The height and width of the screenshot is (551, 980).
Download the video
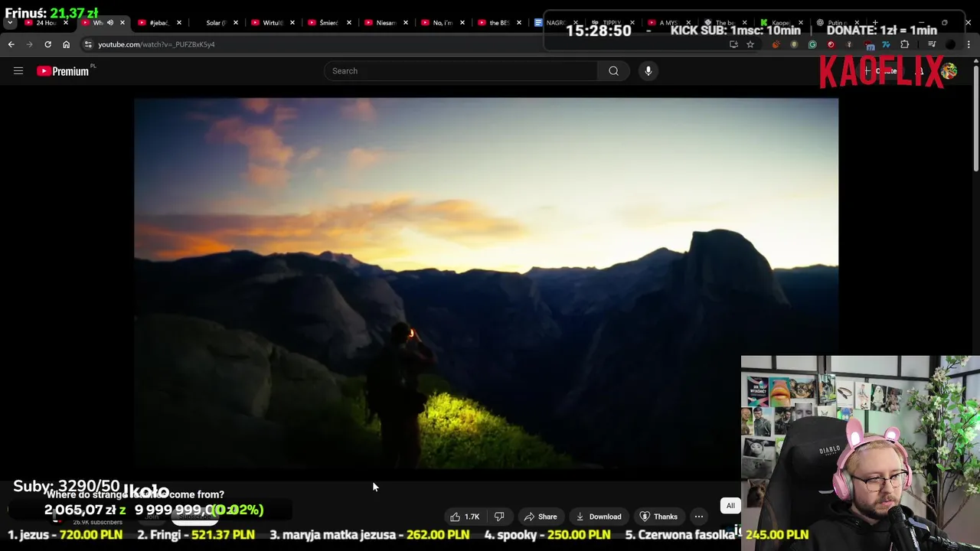(x=599, y=517)
